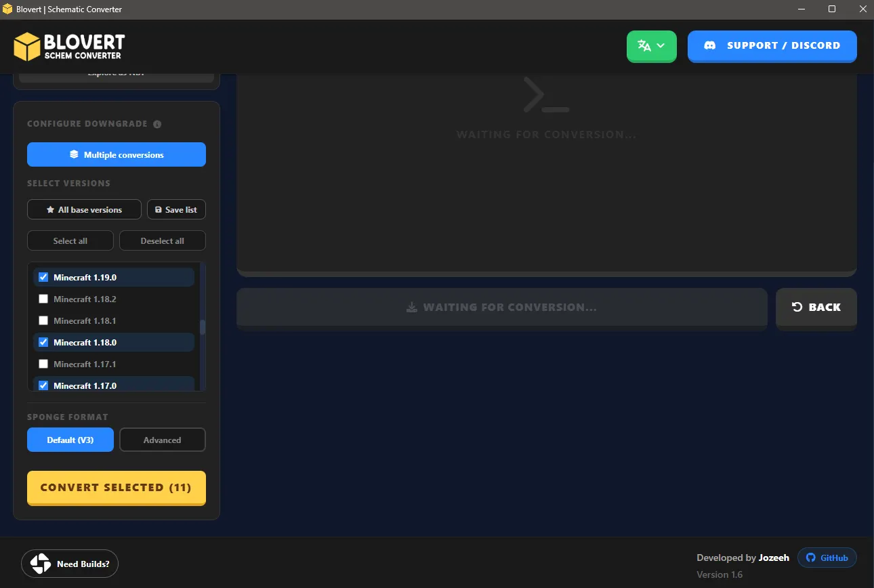Start conversion with Convert Selected (11)
The height and width of the screenshot is (588, 874).
pyautogui.click(x=117, y=488)
